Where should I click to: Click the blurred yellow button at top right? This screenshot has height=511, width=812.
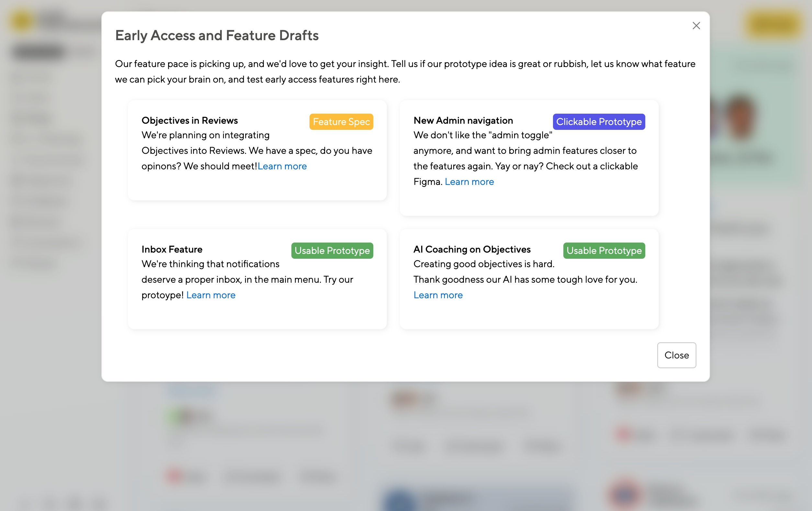773,24
